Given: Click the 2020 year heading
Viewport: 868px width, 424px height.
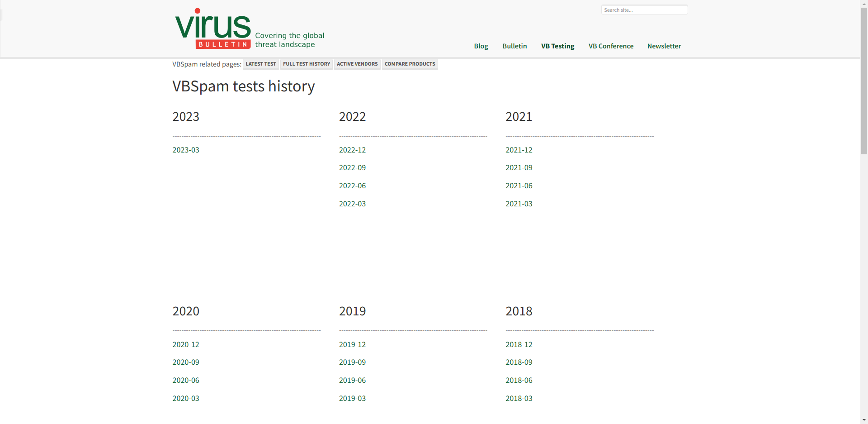Looking at the screenshot, I should (x=186, y=311).
